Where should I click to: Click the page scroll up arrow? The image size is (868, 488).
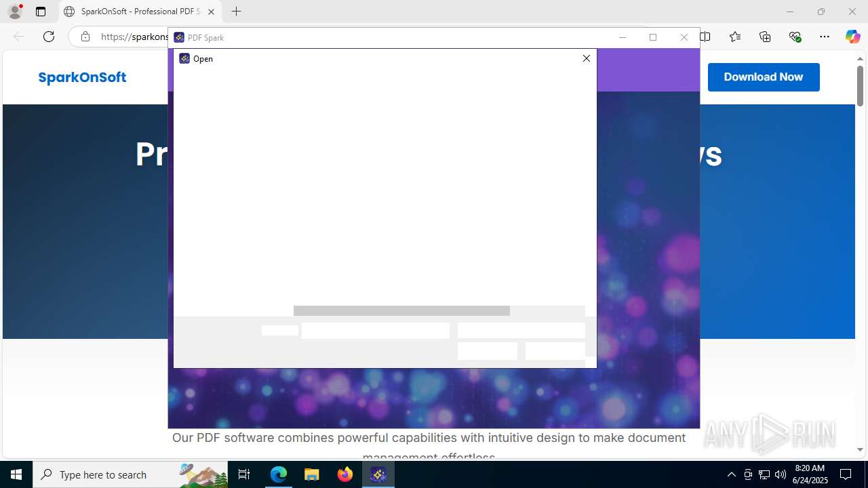click(x=860, y=58)
